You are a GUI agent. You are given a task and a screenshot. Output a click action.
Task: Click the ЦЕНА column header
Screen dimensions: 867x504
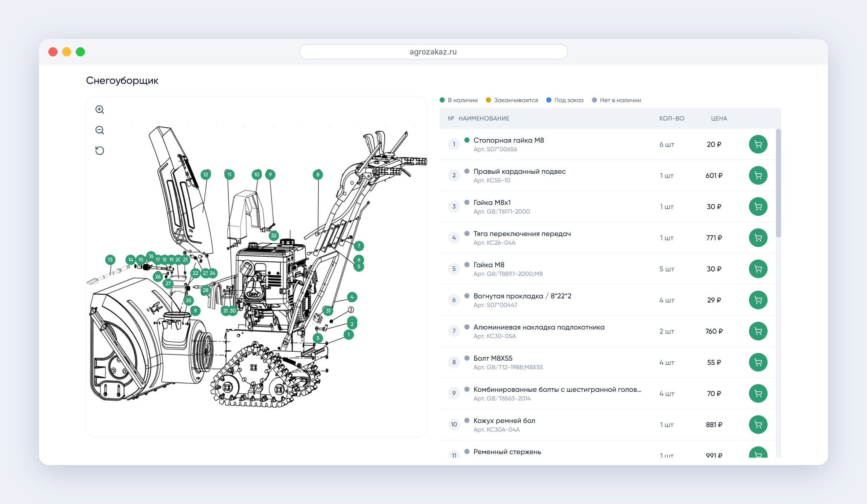(719, 118)
